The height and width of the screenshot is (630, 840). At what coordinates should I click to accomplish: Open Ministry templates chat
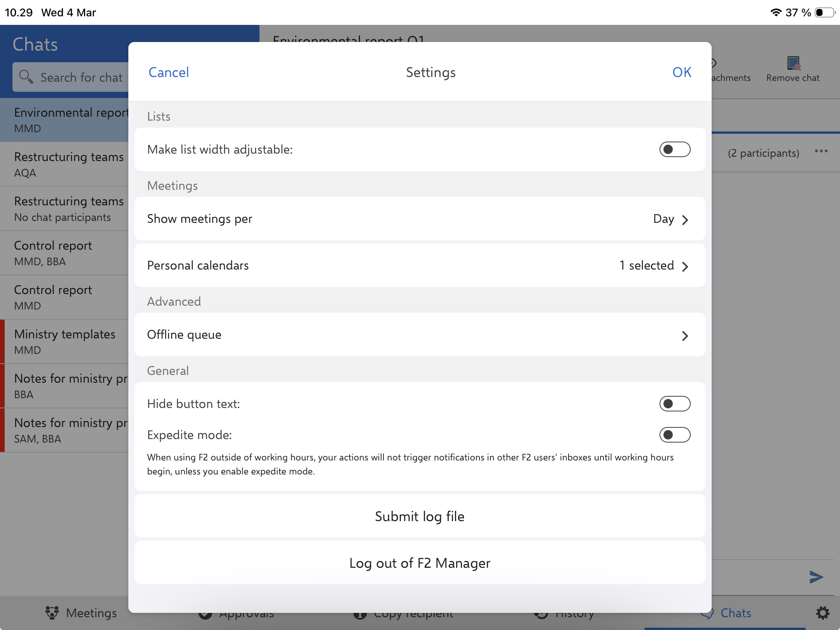(64, 341)
